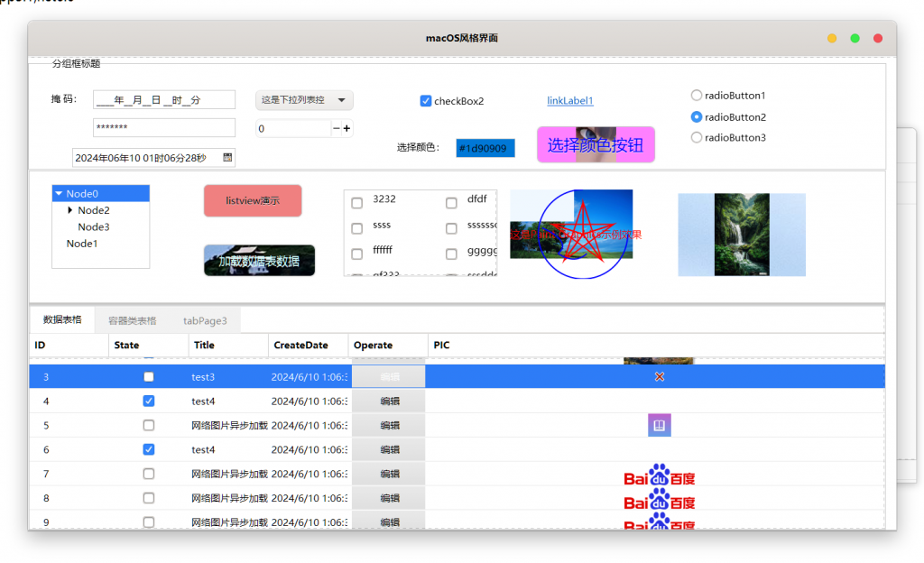Click the waterfall picture thumbnail
Image resolution: width=924 pixels, height=563 pixels.
742,235
